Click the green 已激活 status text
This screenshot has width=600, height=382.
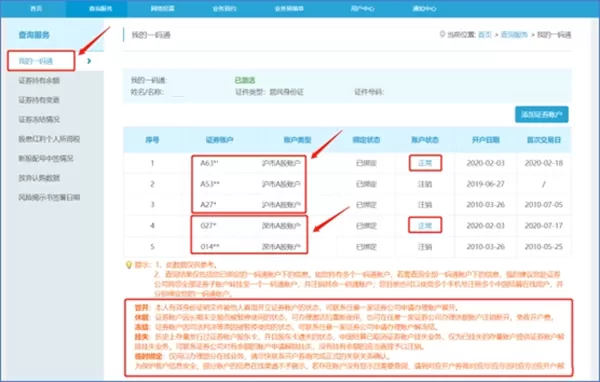coord(245,80)
